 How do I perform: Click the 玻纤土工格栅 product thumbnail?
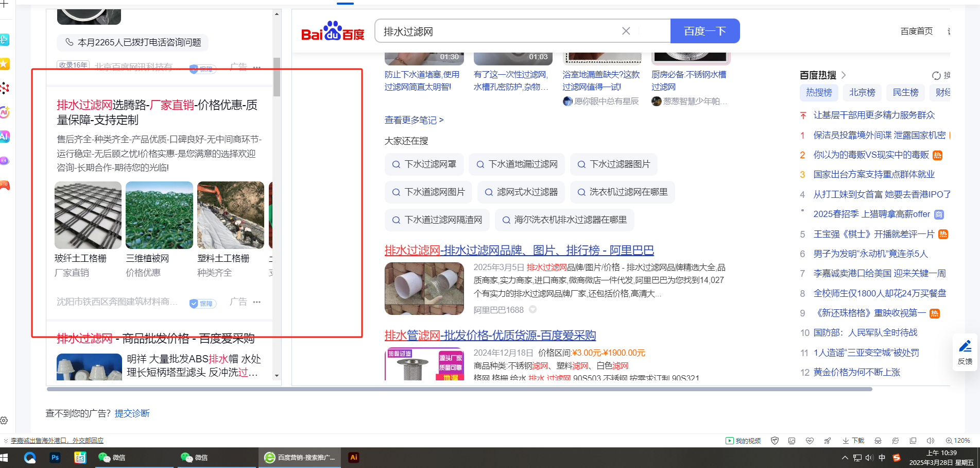click(x=88, y=215)
